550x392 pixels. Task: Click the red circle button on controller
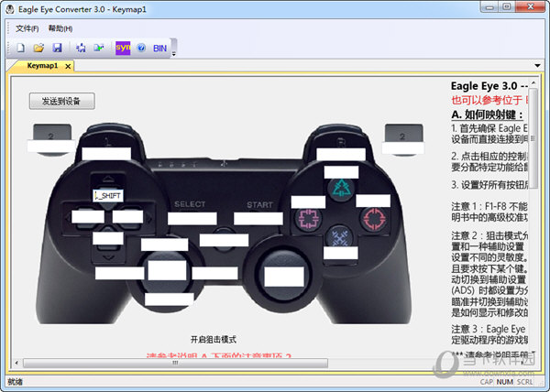pos(374,219)
